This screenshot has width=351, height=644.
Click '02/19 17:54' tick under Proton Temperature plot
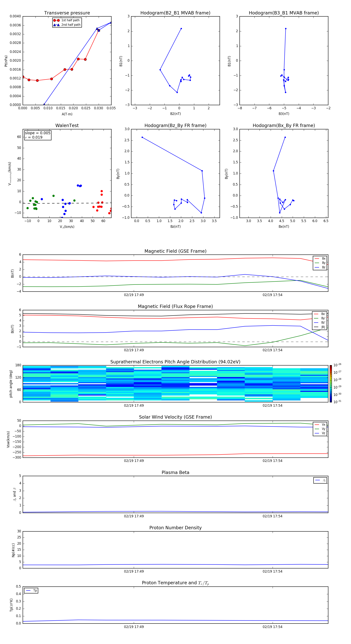click(x=272, y=627)
